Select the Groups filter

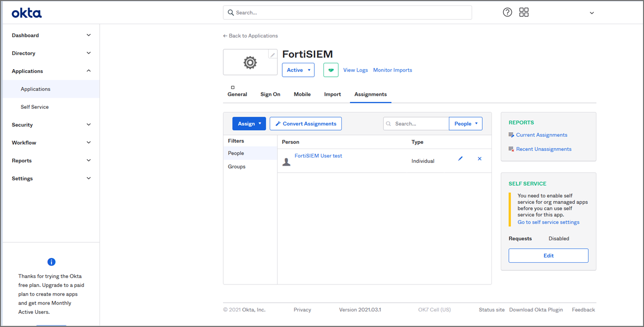(x=250, y=166)
